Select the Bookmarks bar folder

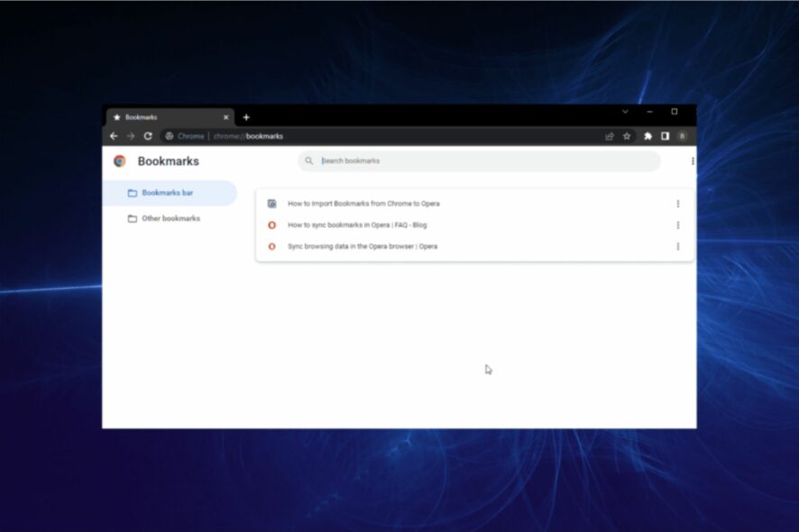click(170, 193)
